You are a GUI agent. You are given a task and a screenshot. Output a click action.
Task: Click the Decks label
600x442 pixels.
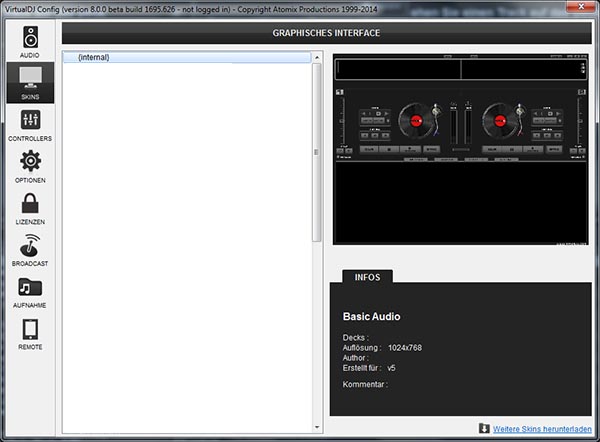[355, 338]
